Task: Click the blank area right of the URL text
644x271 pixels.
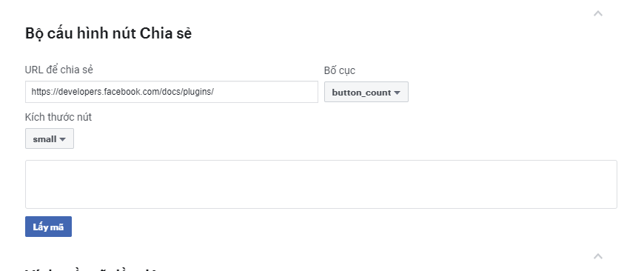Action: [265, 92]
